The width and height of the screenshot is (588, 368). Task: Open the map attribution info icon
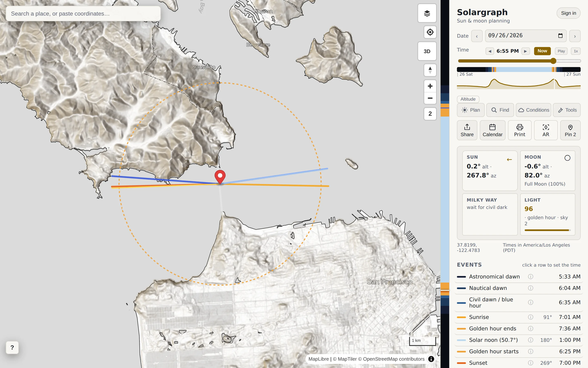click(431, 359)
